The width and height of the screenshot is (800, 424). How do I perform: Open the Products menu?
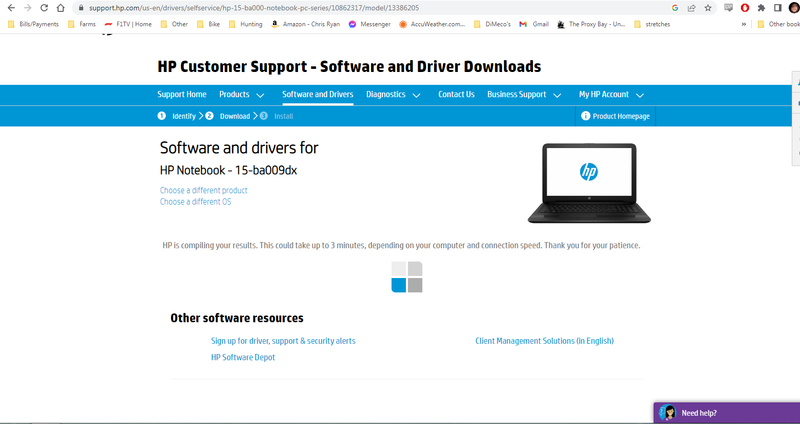click(x=234, y=94)
